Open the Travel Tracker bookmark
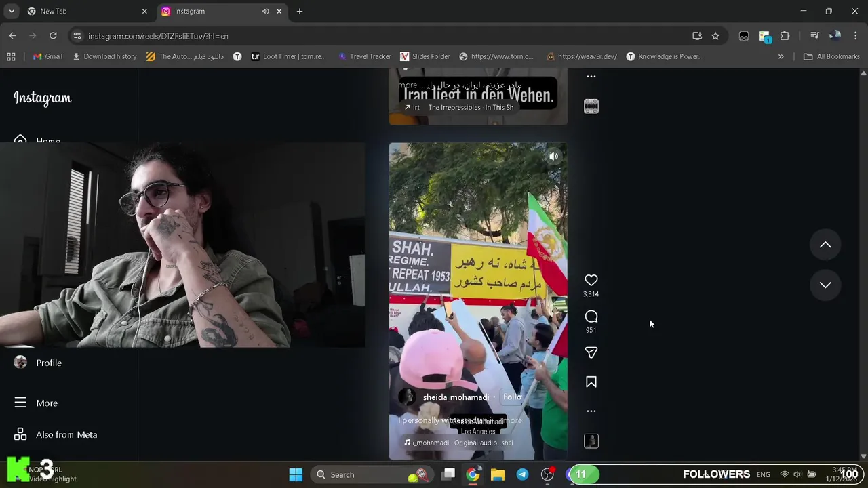The width and height of the screenshot is (868, 488). [364, 56]
